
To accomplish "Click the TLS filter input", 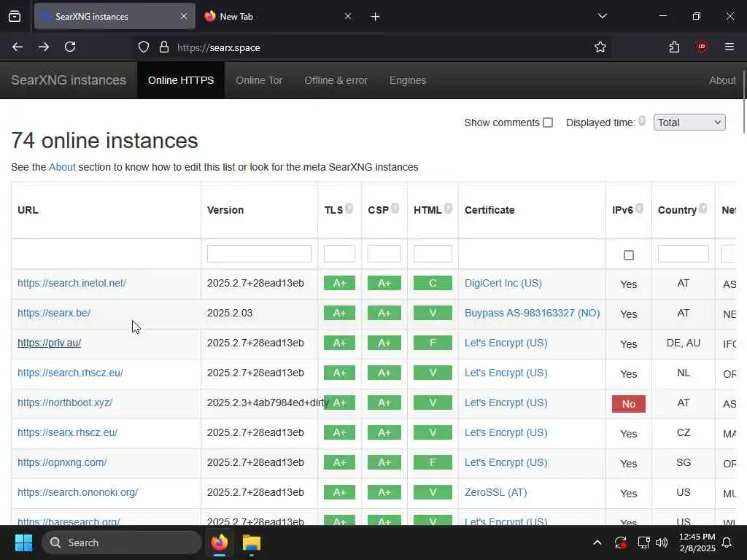I will [x=339, y=254].
